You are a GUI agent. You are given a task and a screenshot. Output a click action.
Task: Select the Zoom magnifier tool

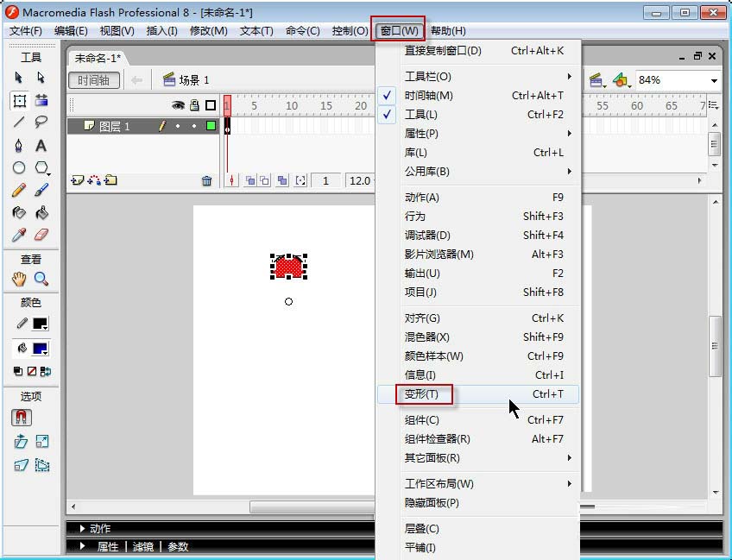41,279
